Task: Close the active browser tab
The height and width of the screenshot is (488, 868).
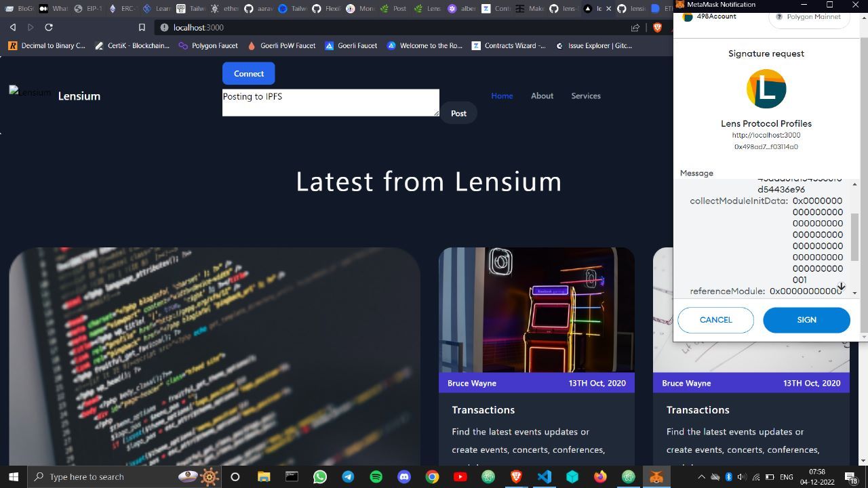Action: [x=609, y=9]
